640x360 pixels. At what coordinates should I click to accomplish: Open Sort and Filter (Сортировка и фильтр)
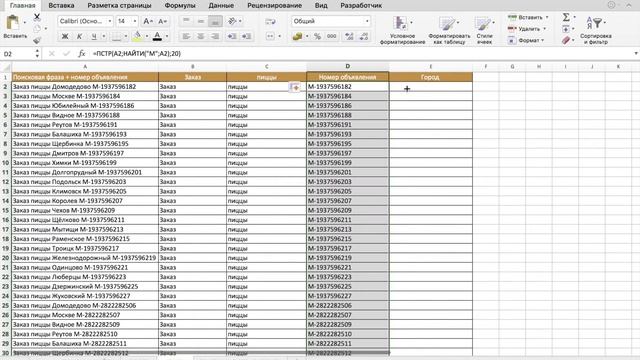(x=596, y=29)
